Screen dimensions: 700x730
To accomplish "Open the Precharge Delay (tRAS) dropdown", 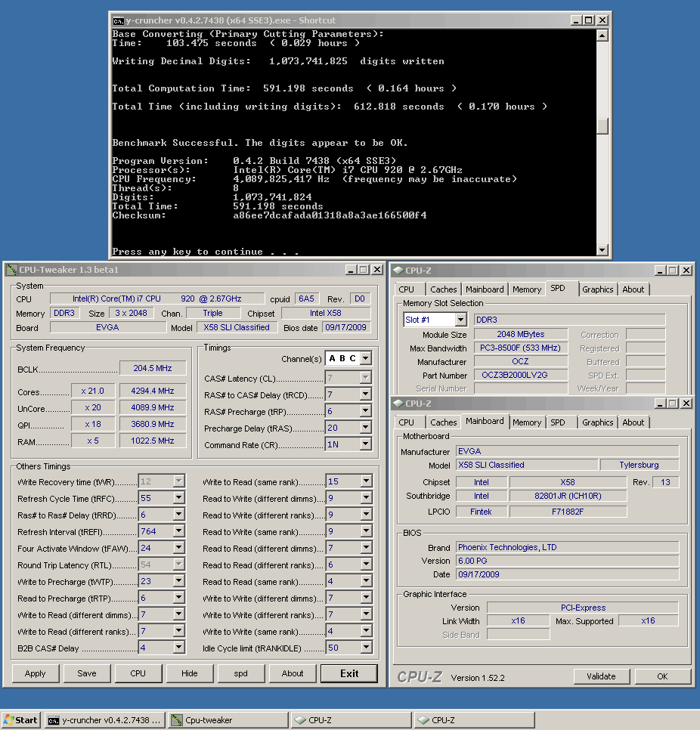I will [x=366, y=428].
